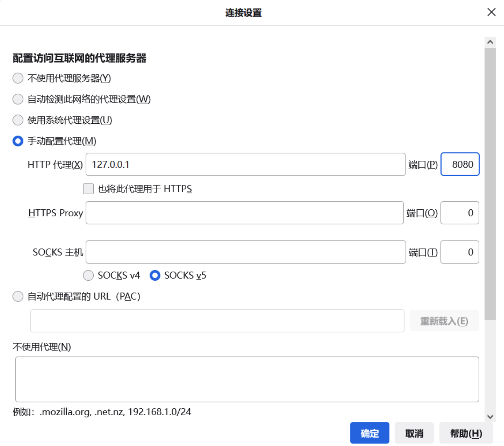Focus the HTTP proxy 端口 field showing 8080

click(x=460, y=164)
